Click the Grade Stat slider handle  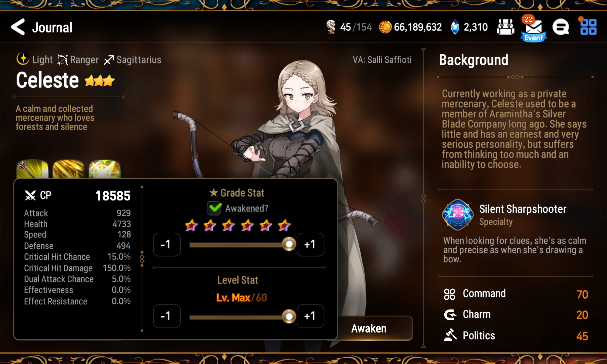click(289, 244)
